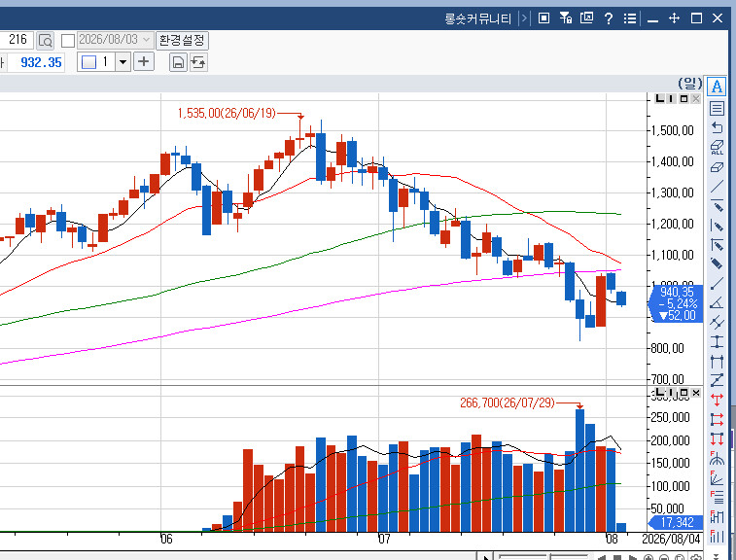Open the 롱숏커뮤니티 menu item

point(477,18)
